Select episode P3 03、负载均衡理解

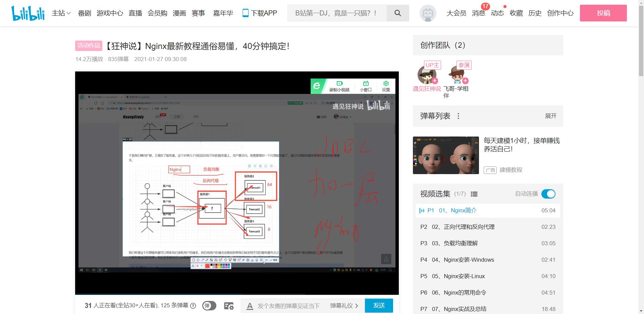pyautogui.click(x=488, y=244)
